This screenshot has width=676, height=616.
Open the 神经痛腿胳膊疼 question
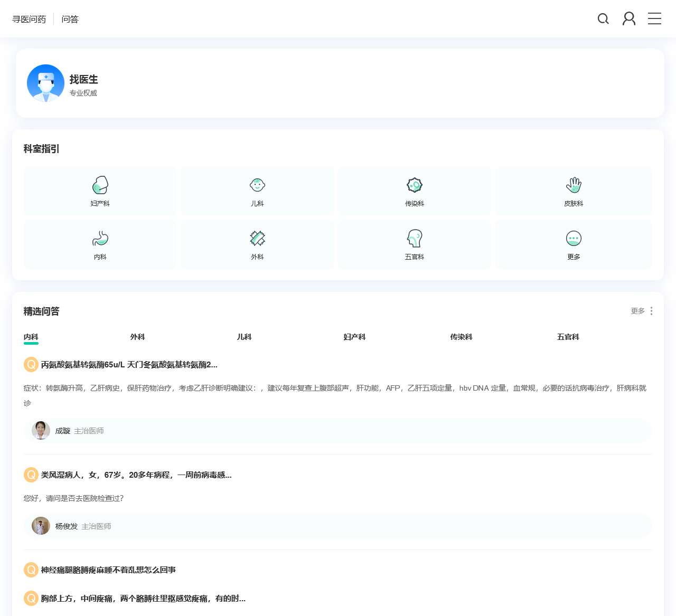point(108,570)
